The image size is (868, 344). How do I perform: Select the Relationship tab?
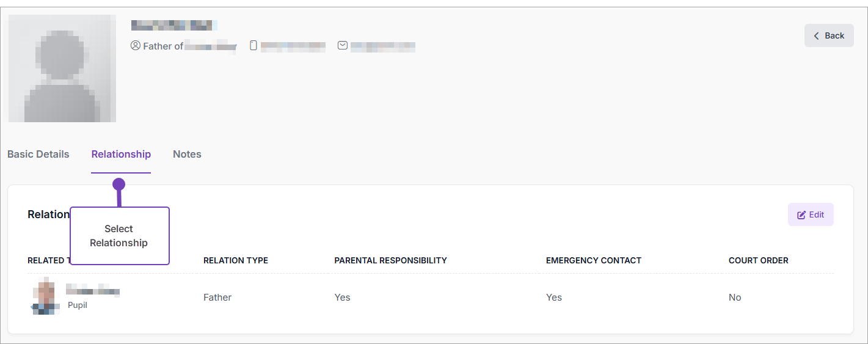[121, 154]
